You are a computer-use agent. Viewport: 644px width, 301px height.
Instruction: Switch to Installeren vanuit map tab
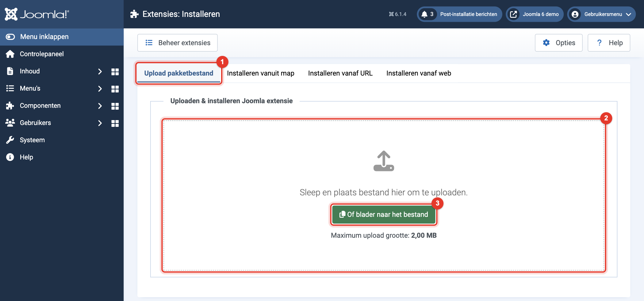[x=261, y=73]
